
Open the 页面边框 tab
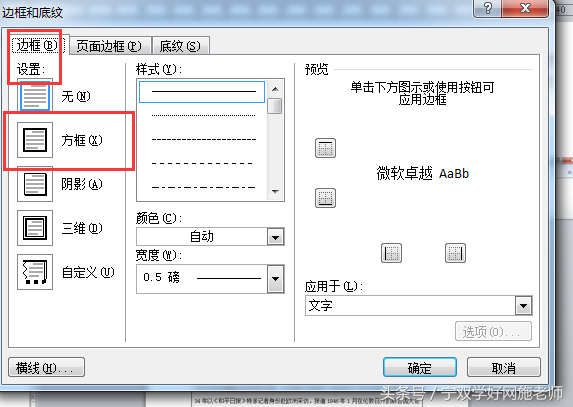click(109, 46)
